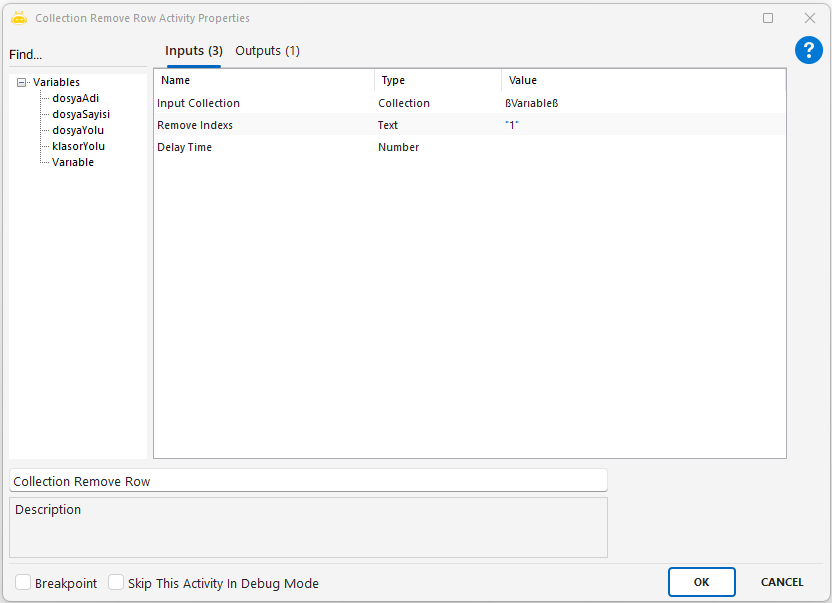Select dosyaAdi variable in tree
This screenshot has width=832, height=603.
pyautogui.click(x=75, y=98)
